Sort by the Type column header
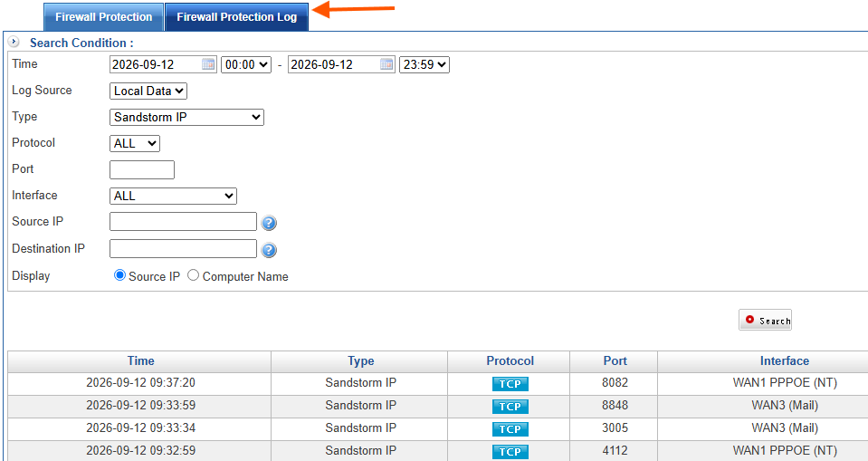The height and width of the screenshot is (461, 868). [x=360, y=361]
